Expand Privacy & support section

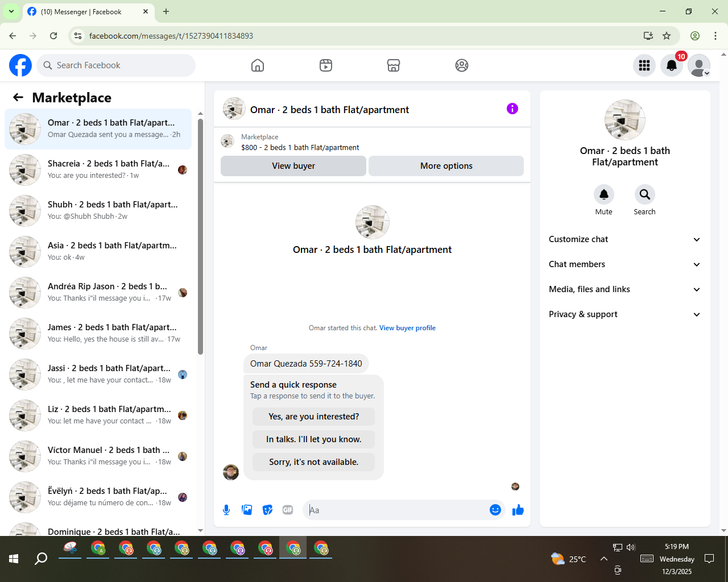coord(624,314)
